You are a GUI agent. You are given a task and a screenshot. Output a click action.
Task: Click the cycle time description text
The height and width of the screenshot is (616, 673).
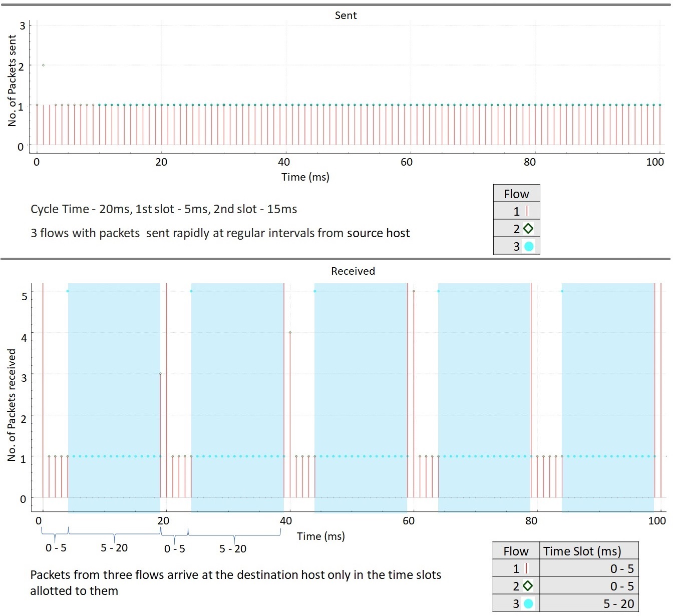[164, 209]
